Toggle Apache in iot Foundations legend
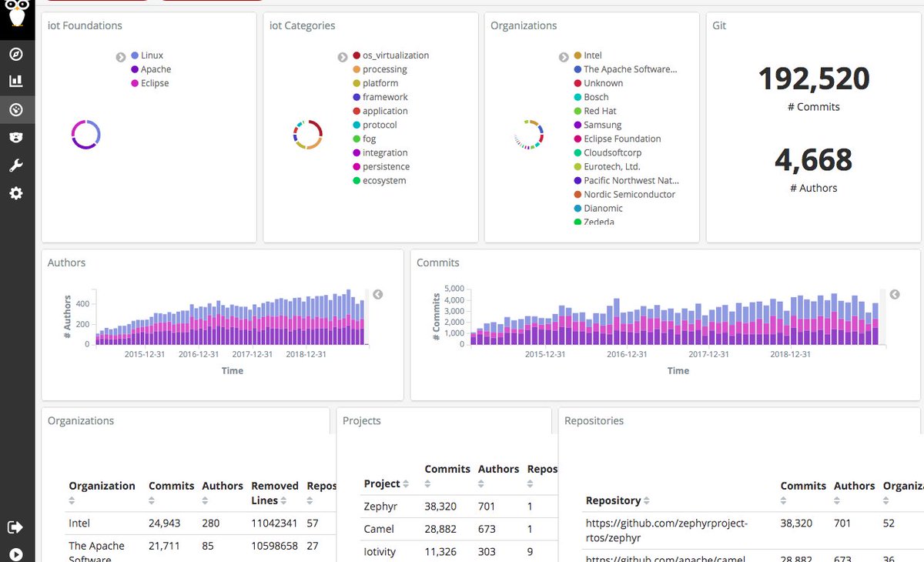 click(151, 69)
